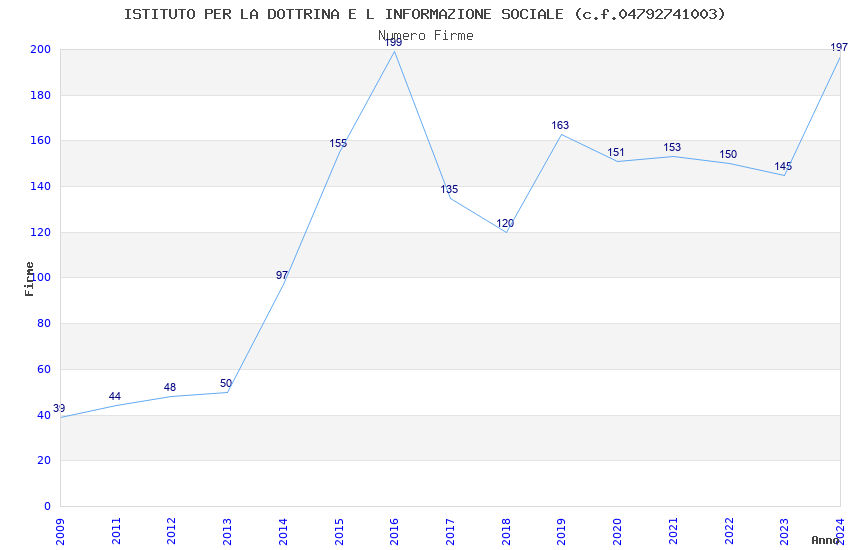The width and height of the screenshot is (850, 550).
Task: Click the Anno x-axis title
Action: point(825,540)
